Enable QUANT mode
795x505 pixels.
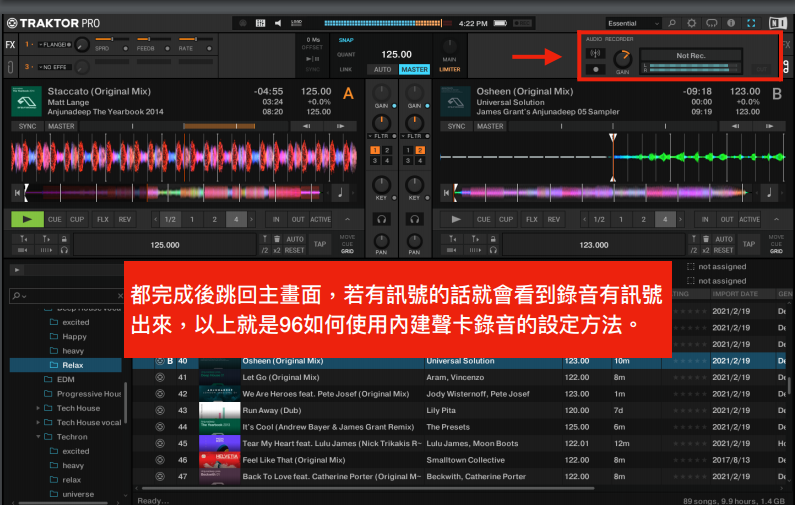point(346,55)
